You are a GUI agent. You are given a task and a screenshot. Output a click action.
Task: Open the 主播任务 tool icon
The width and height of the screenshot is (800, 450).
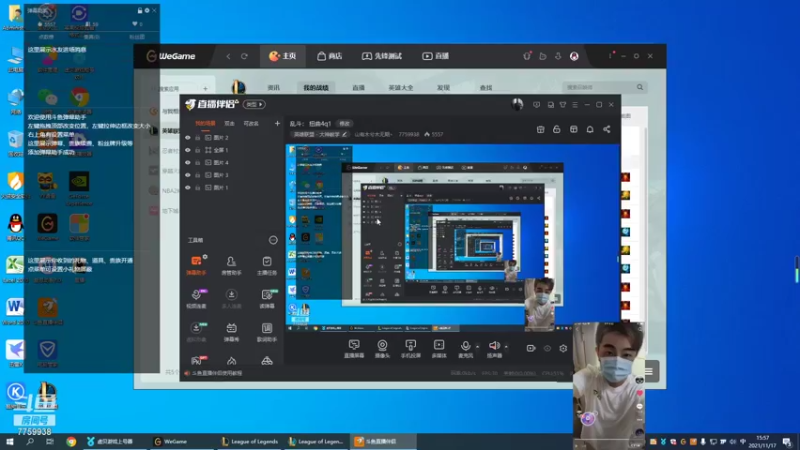coord(267,265)
